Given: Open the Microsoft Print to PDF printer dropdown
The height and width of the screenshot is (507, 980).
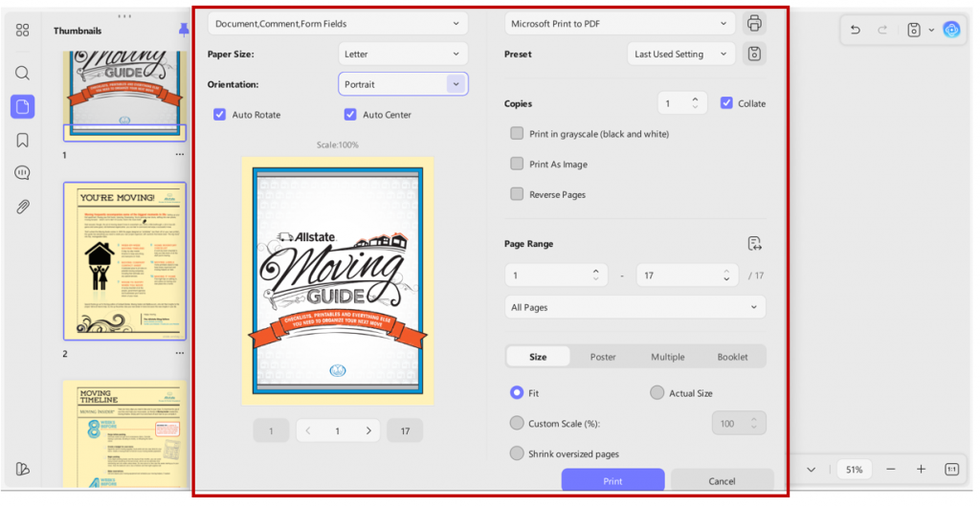Looking at the screenshot, I should (619, 23).
